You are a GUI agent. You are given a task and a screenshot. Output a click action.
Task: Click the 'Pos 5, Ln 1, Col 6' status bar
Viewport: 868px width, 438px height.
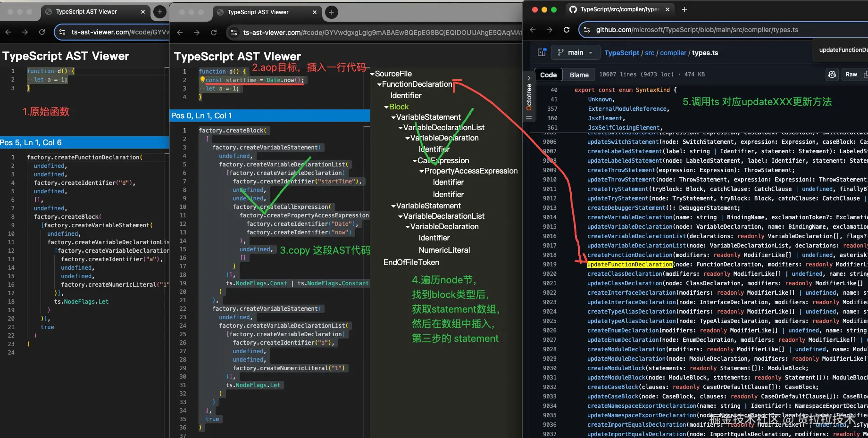click(x=84, y=142)
